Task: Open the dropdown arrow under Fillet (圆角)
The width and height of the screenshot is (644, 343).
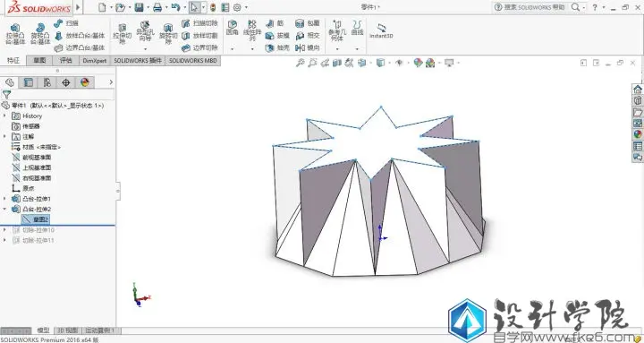Action: point(232,49)
